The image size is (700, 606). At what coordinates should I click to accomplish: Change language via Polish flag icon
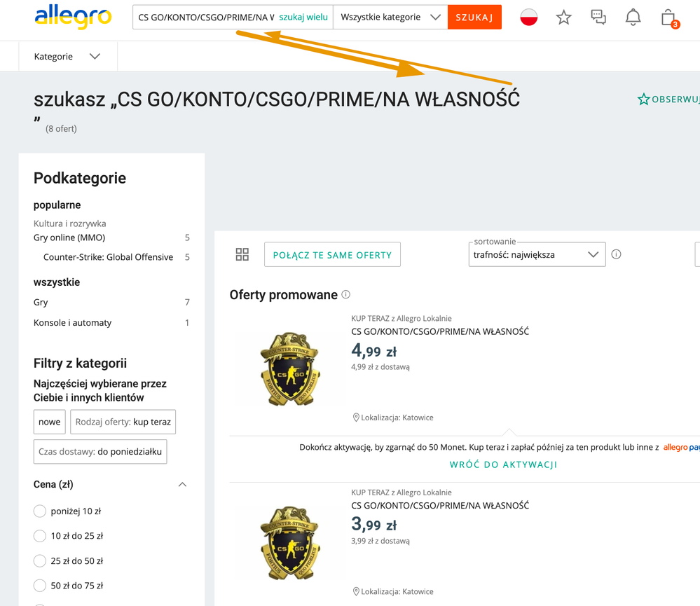(529, 18)
